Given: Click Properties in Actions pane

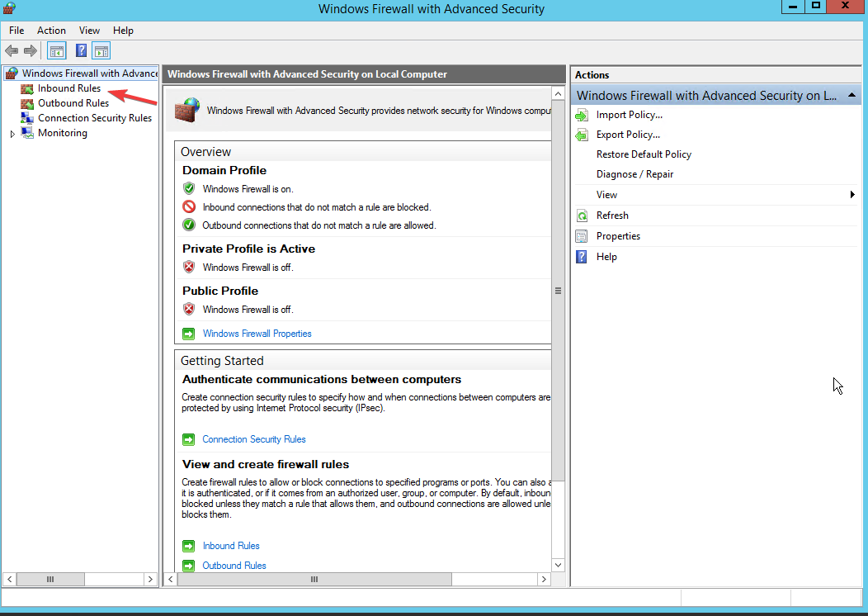Looking at the screenshot, I should coord(618,236).
